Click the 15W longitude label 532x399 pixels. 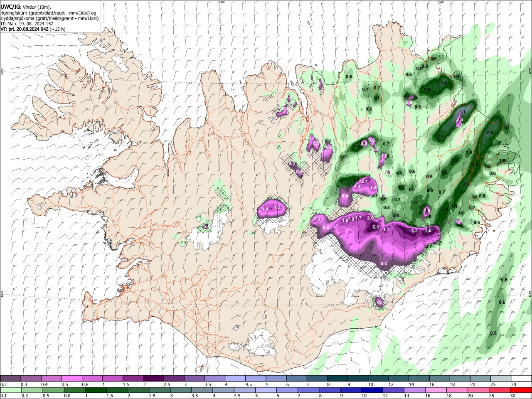point(440,2)
